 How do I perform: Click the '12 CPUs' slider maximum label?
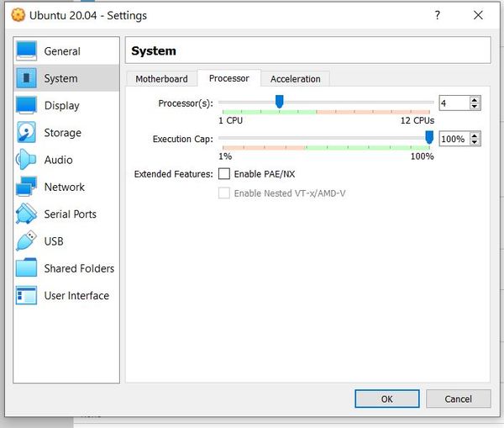coord(417,120)
